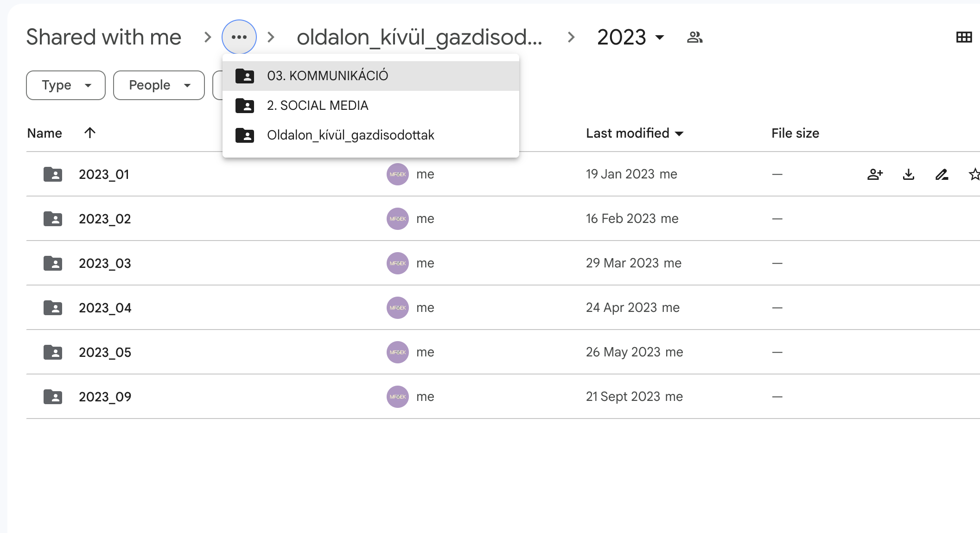Click the share icon on 2023_01 row
980x533 pixels.
tap(875, 174)
